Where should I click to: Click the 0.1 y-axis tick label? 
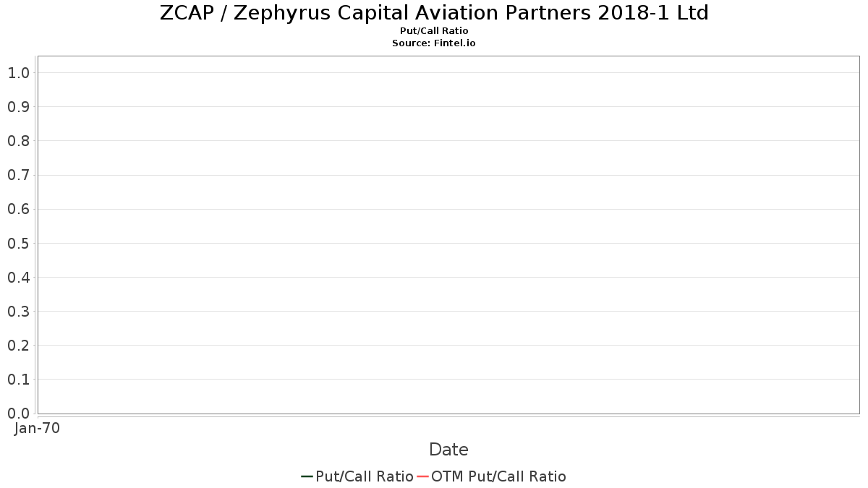coord(18,380)
